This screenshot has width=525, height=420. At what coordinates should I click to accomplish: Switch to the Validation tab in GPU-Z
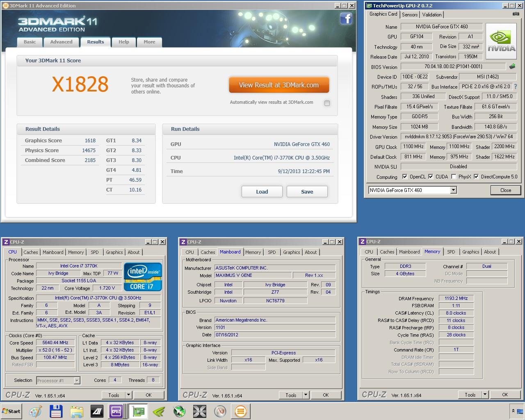point(432,15)
